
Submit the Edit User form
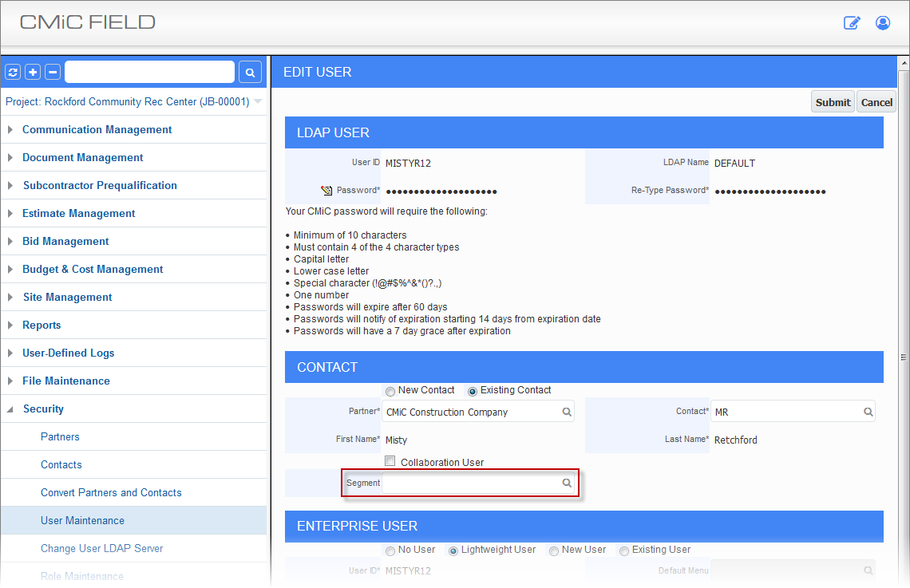coord(833,102)
